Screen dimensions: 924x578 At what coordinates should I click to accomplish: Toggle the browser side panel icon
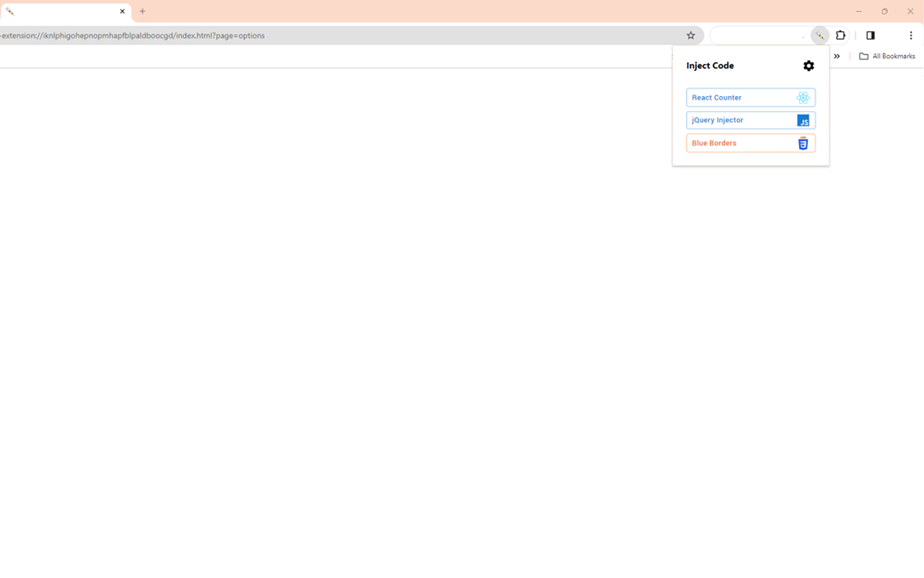(871, 35)
